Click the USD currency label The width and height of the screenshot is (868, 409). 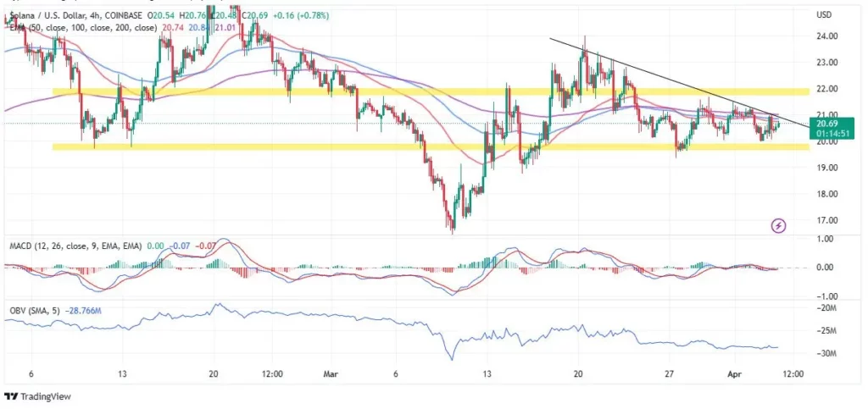point(823,15)
